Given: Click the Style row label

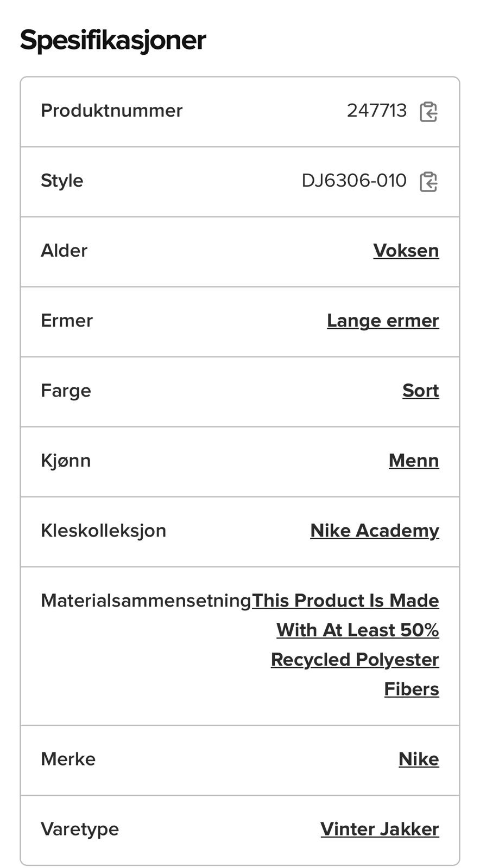Looking at the screenshot, I should point(62,181).
